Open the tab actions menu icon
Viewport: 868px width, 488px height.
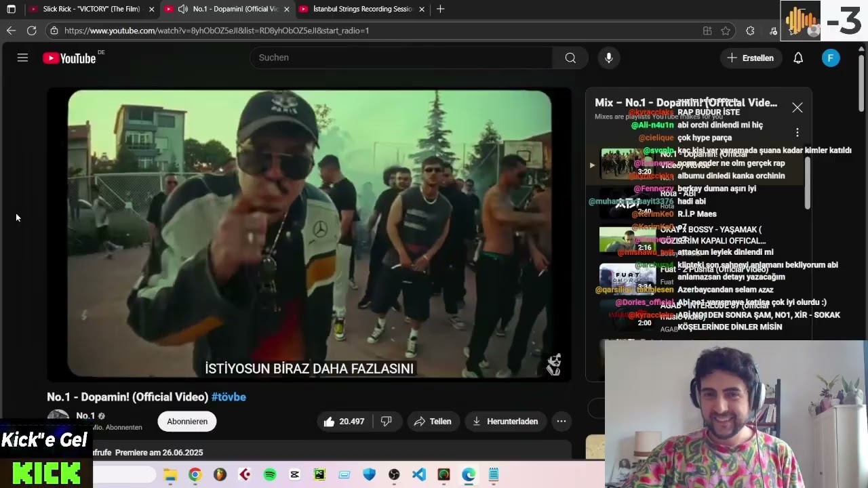(11, 9)
